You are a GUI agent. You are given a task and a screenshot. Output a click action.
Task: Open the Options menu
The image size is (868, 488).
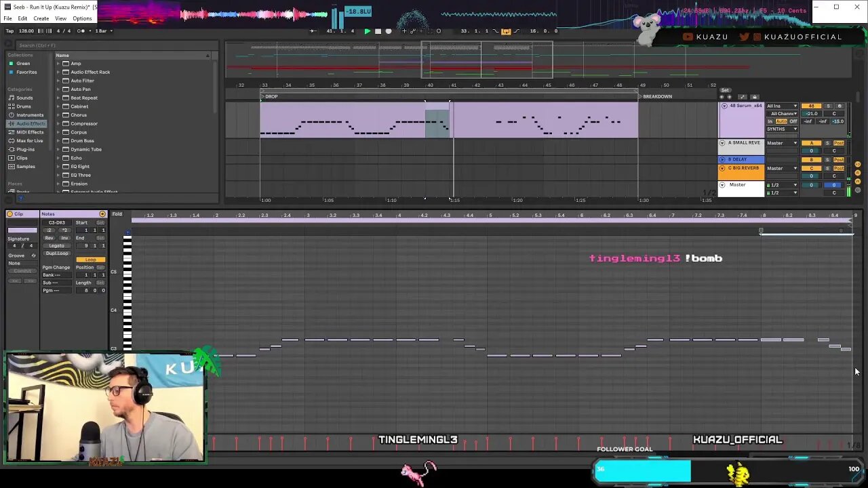pos(82,18)
